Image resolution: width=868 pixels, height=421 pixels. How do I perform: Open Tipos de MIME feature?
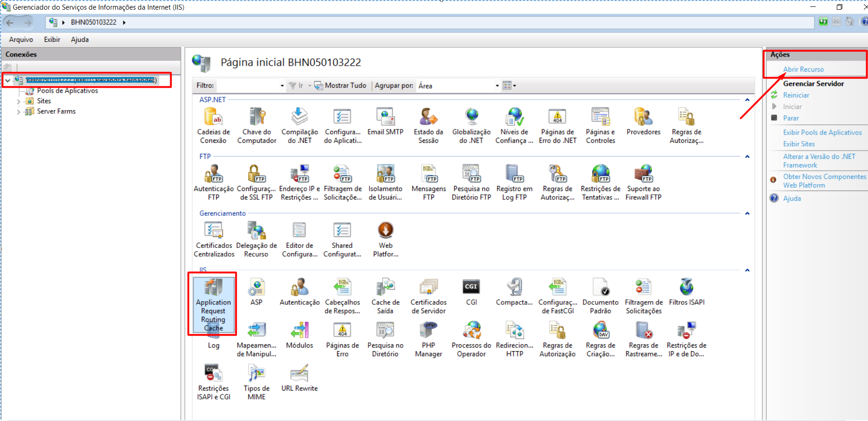256,382
